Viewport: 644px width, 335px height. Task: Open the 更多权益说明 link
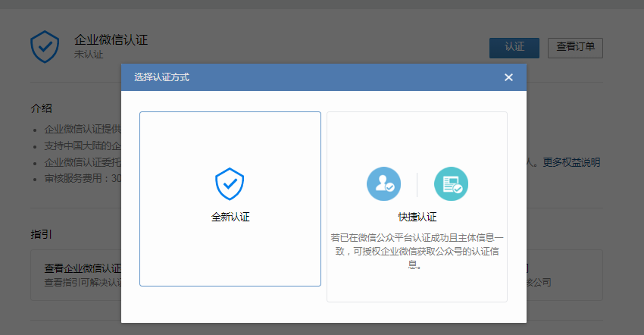pos(571,162)
